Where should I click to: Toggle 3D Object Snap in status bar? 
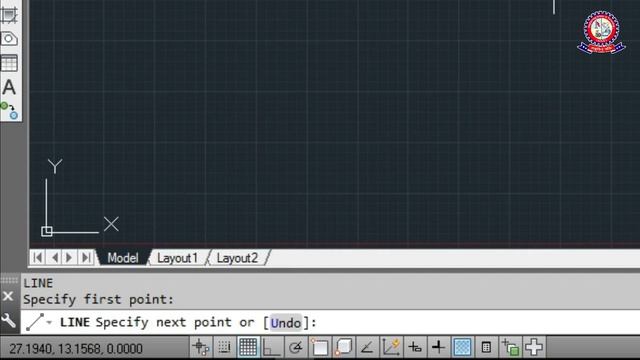(343, 347)
